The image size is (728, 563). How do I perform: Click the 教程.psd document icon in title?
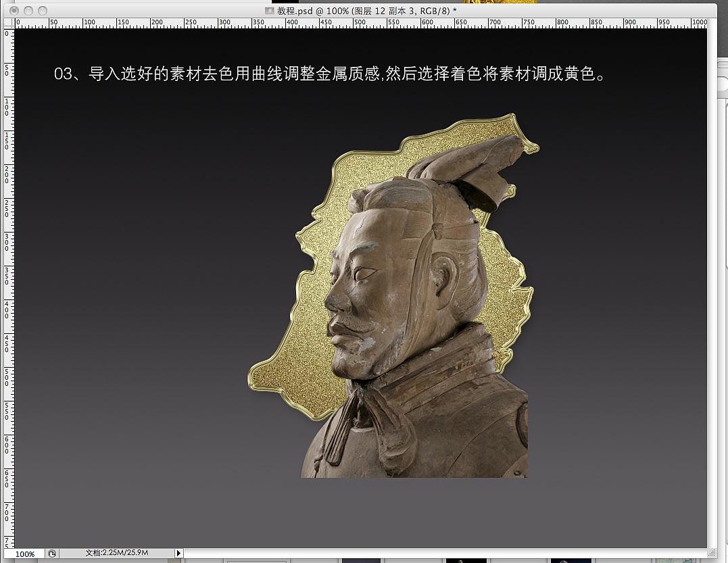pos(269,10)
